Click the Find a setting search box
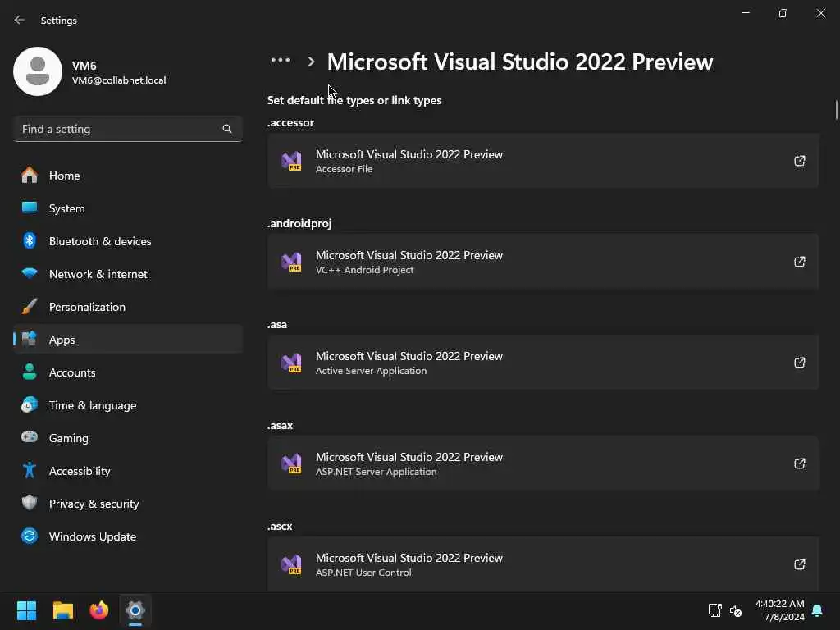Screen dimensions: 840x630 coord(119,129)
